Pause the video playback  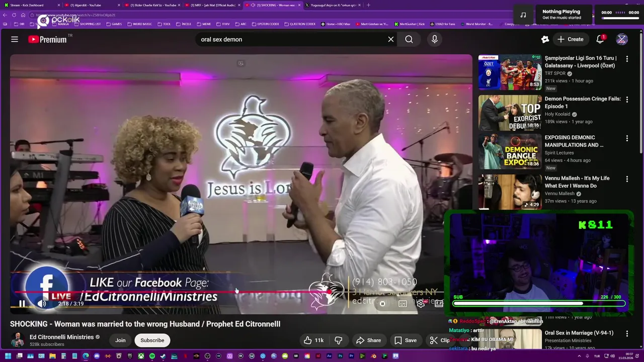pos(22,304)
